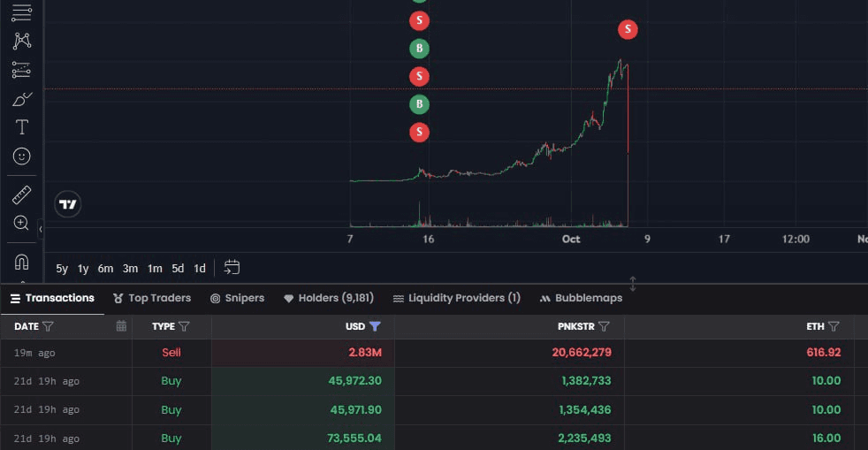
Task: Click the Oct label on time axis
Action: pos(571,239)
